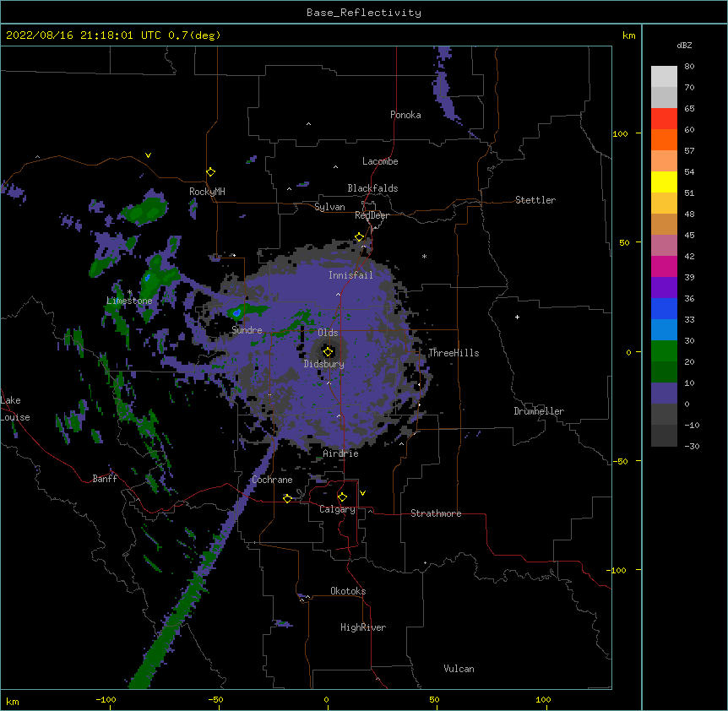This screenshot has height=711, width=728.
Task: Click the Lake Louise label
Action: coord(15,409)
